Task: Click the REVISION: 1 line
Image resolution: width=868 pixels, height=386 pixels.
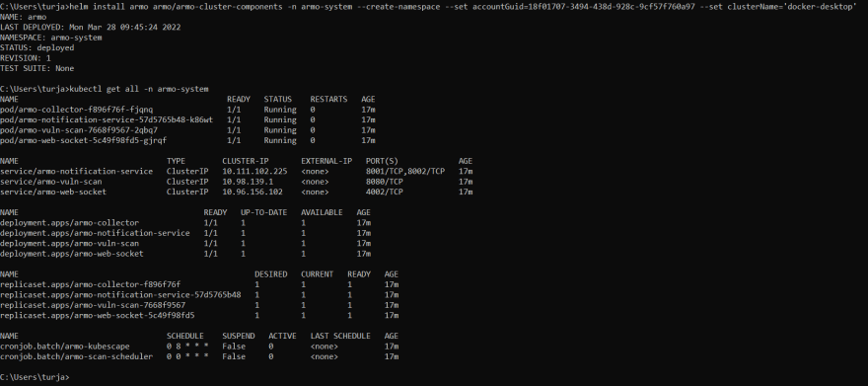Action: [x=26, y=58]
